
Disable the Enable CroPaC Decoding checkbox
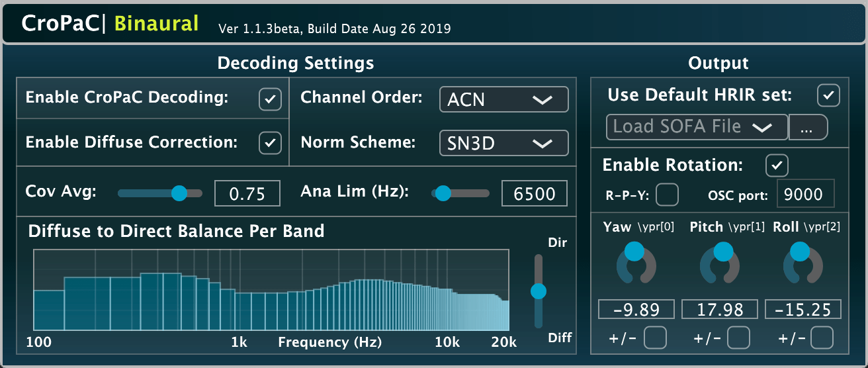270,99
